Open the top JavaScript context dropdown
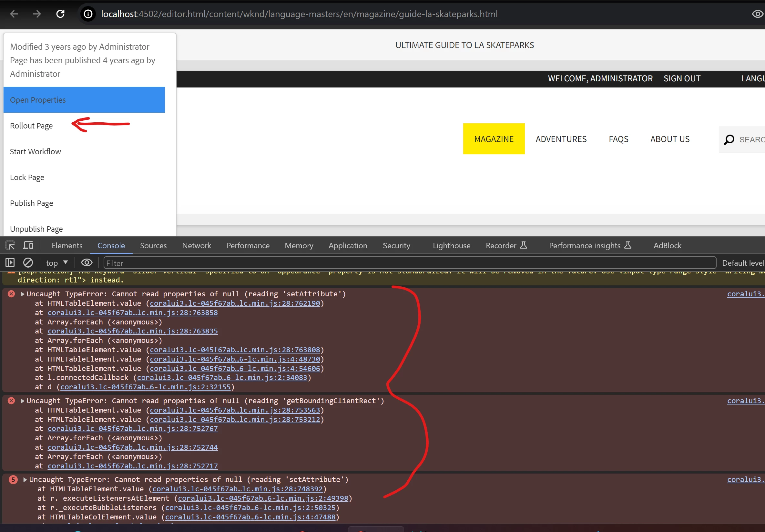Screen dimensions: 765x532 (56, 263)
